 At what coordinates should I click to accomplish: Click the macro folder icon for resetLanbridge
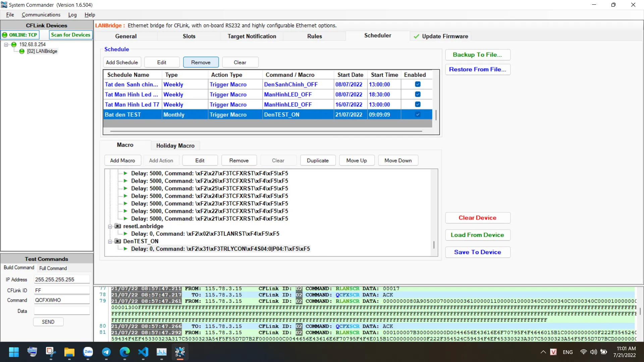(118, 226)
